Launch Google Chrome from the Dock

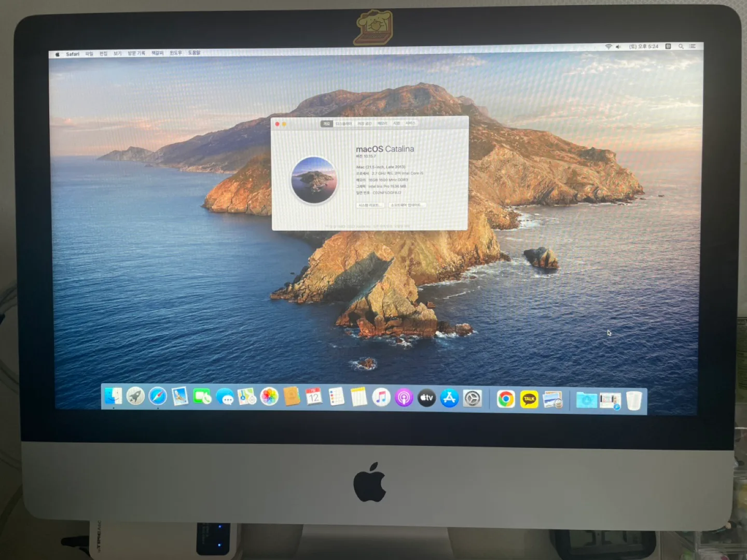506,399
